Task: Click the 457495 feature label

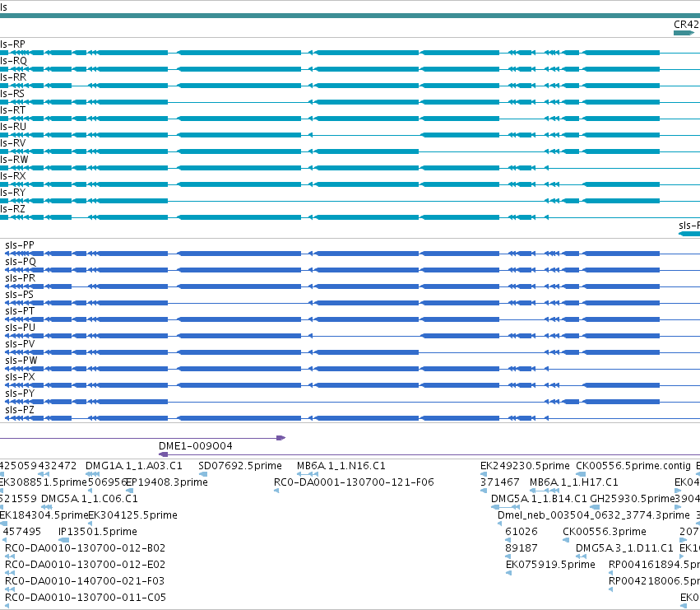Action: [x=22, y=532]
